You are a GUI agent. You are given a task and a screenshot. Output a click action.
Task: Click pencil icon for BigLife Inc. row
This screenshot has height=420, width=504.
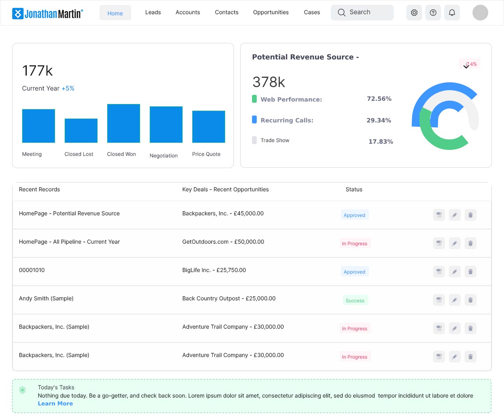tap(454, 272)
